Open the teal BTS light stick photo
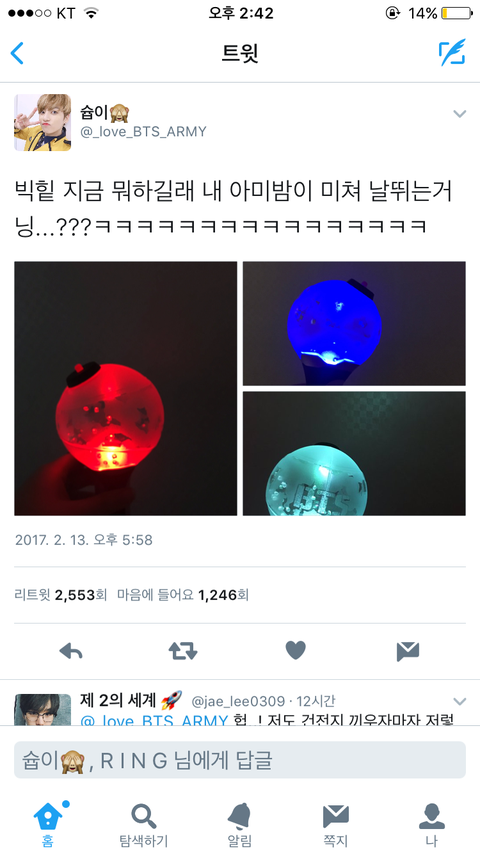Viewport: 480px width, 854px height. coord(354,453)
